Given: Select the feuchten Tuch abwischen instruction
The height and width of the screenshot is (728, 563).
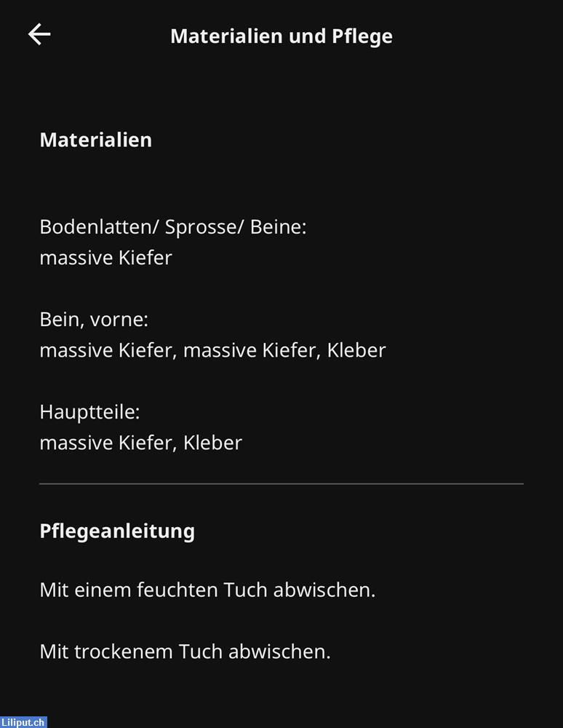Looking at the screenshot, I should (x=208, y=590).
